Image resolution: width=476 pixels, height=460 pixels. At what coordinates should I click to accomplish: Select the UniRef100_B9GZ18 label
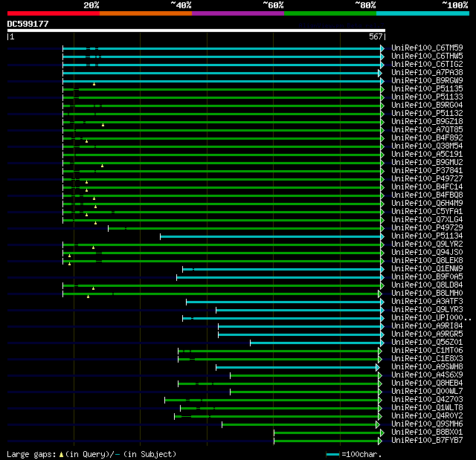point(427,122)
